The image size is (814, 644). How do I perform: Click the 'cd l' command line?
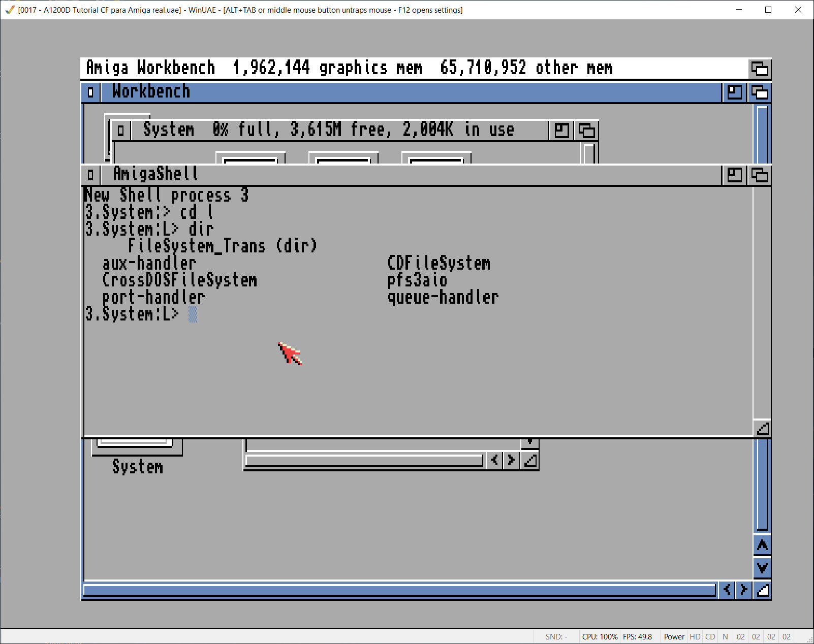[149, 212]
